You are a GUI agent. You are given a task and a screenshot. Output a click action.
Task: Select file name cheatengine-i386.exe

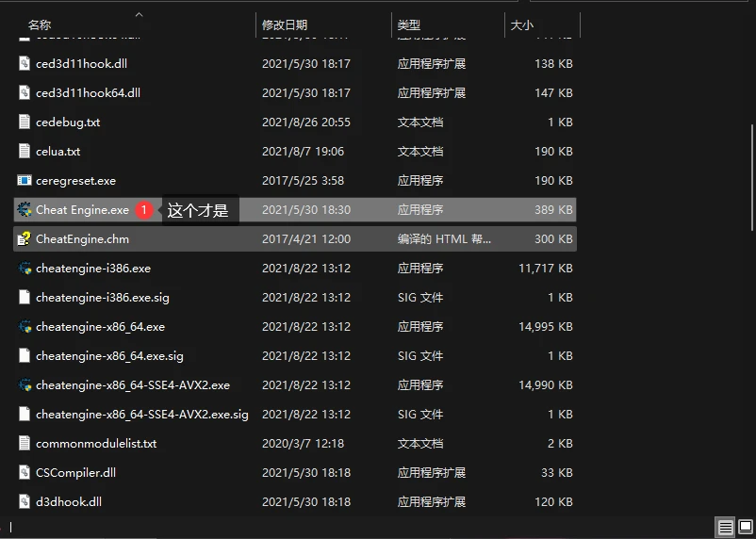[93, 268]
